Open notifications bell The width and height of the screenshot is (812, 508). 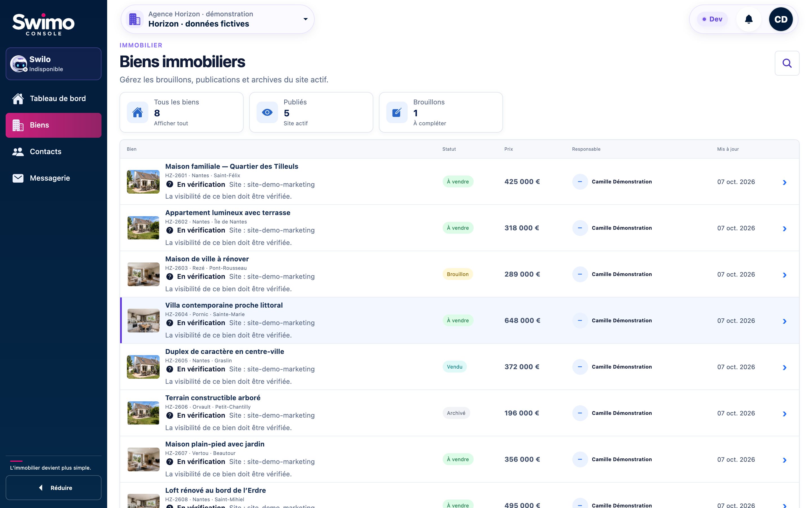[x=749, y=19]
